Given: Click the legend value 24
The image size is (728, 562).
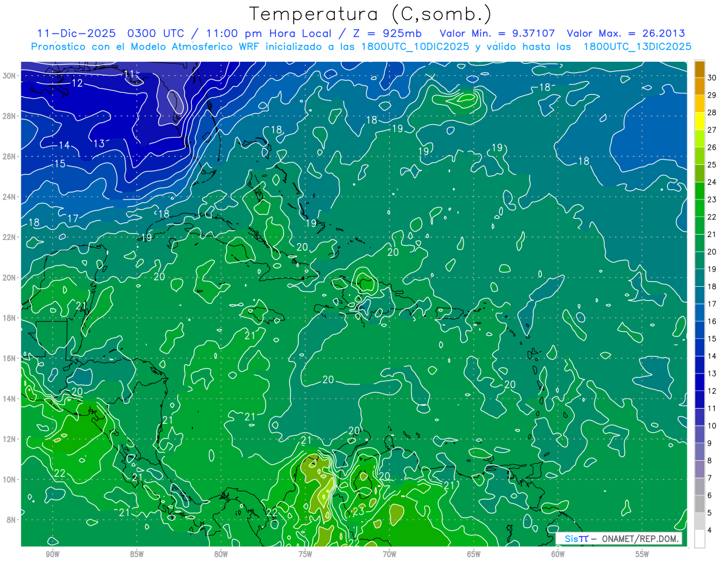Looking at the screenshot, I should pyautogui.click(x=712, y=182).
